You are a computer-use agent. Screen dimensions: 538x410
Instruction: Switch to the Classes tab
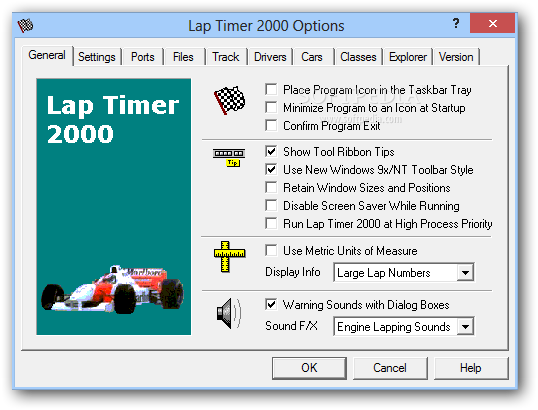tap(358, 57)
